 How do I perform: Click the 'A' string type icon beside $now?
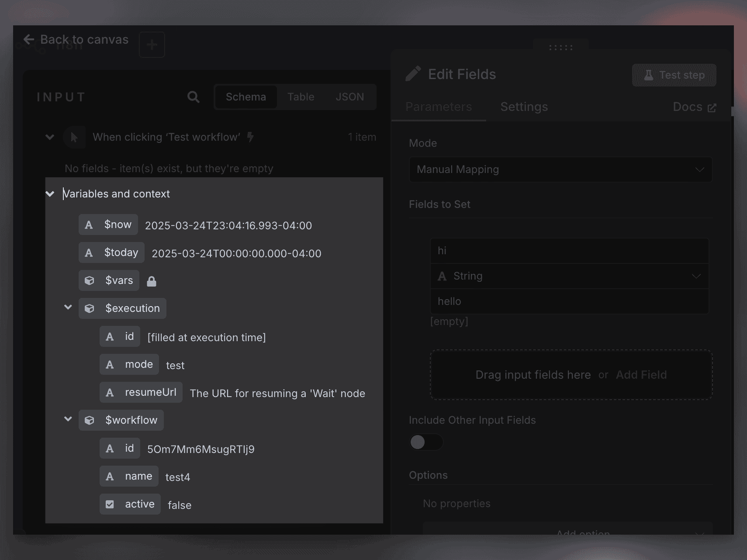89,224
